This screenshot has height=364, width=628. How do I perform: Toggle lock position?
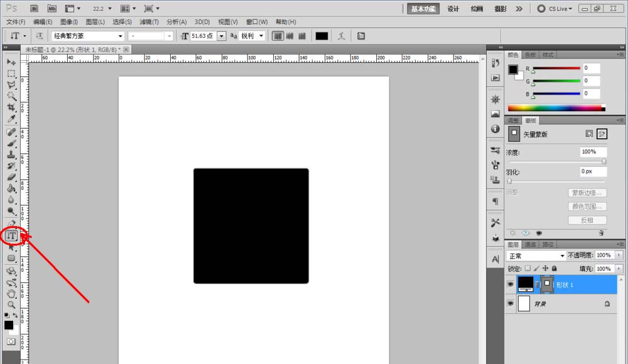pos(546,269)
